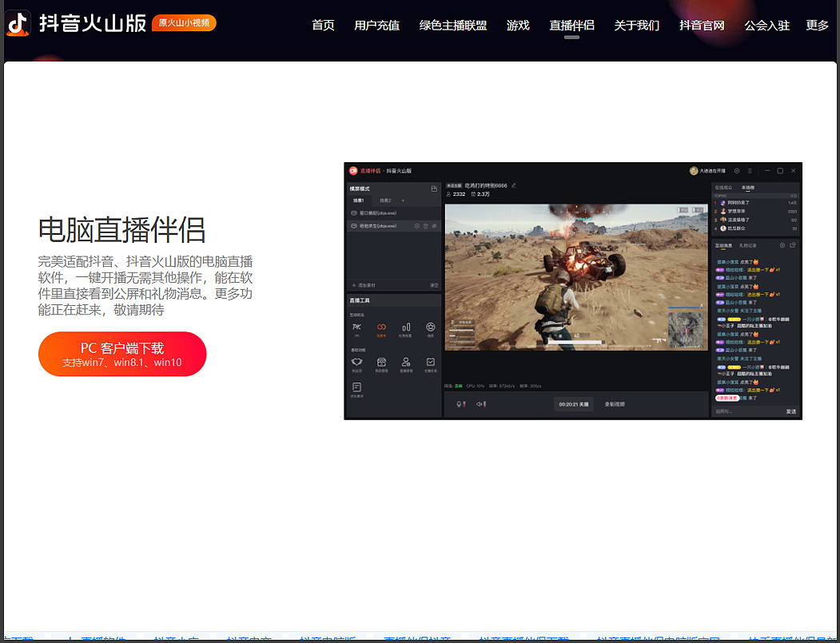840x643 pixels.
Task: Open the 游戏 navigation item
Action: tap(518, 26)
